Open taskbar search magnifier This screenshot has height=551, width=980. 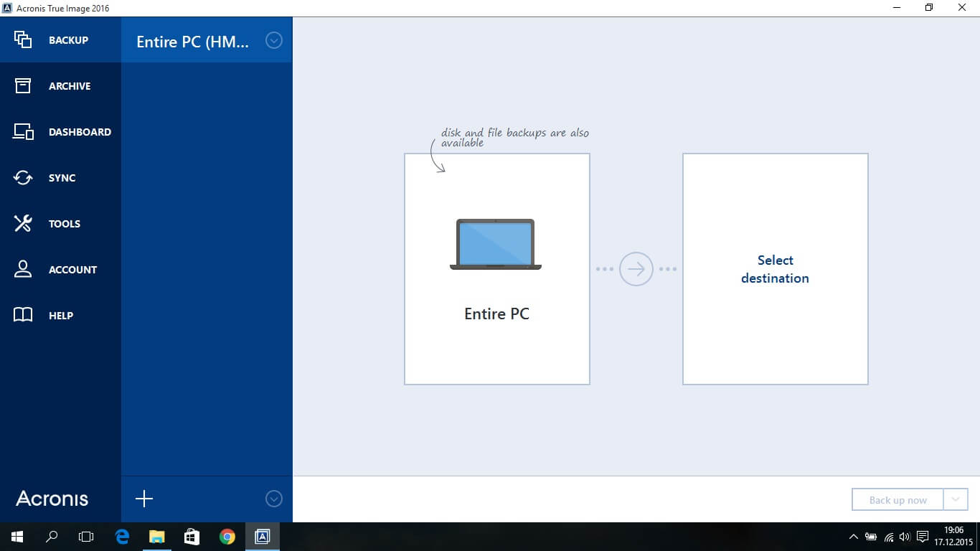click(52, 537)
